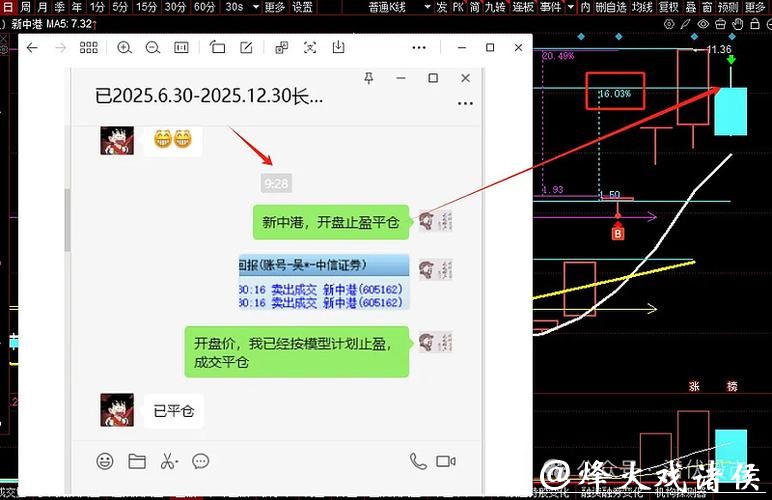This screenshot has height=500, width=772.
Task: Click the 窗 window layout button
Action: [707, 7]
